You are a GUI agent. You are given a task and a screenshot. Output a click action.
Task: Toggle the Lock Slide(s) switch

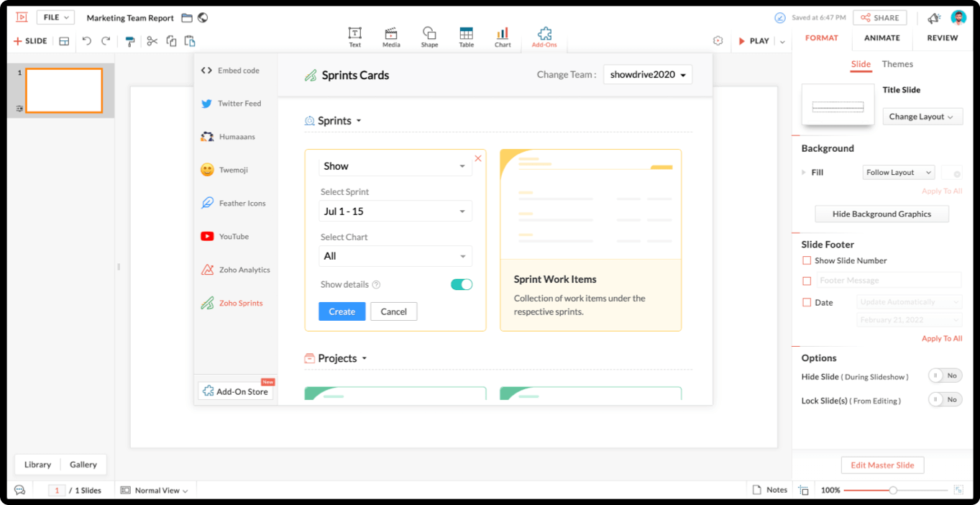[945, 399]
